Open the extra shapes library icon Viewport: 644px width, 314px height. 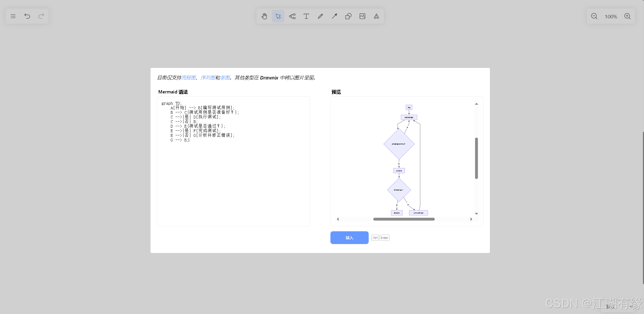pos(376,16)
